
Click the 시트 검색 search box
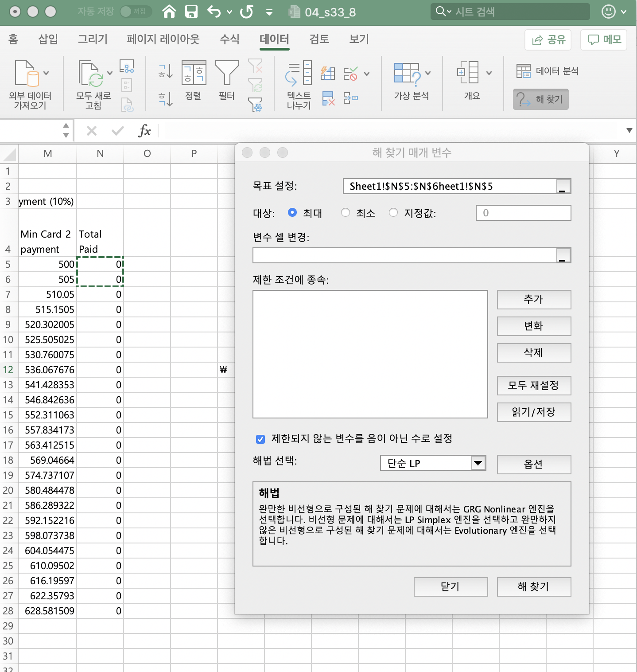coord(510,12)
